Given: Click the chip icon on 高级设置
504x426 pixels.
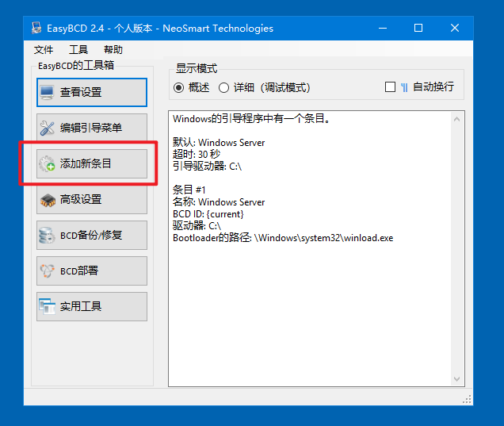Looking at the screenshot, I should 48,200.
